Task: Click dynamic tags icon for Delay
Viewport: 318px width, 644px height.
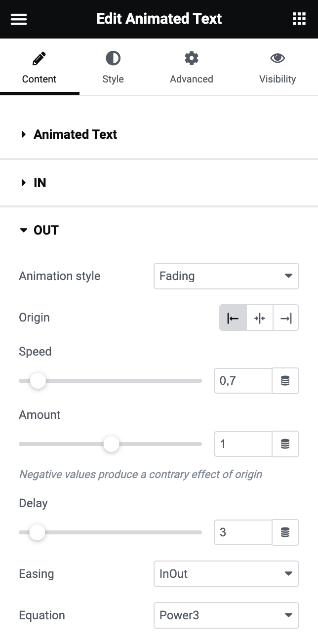Action: (285, 532)
